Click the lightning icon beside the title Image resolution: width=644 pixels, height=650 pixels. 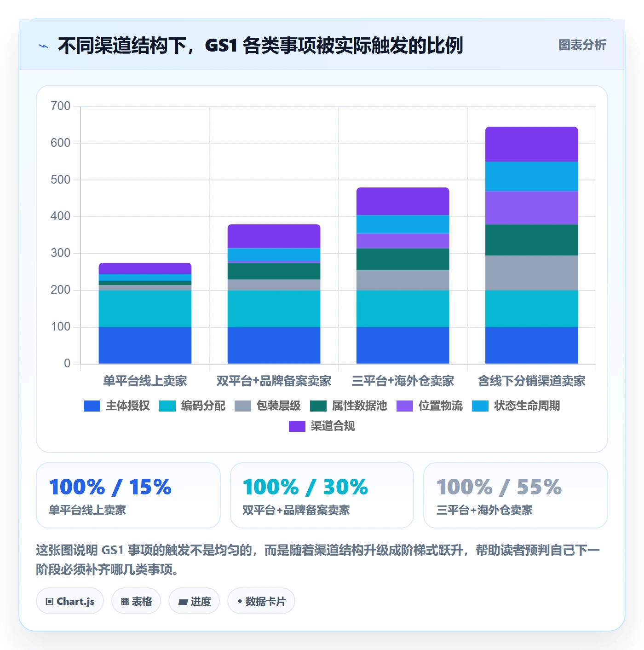[x=44, y=46]
